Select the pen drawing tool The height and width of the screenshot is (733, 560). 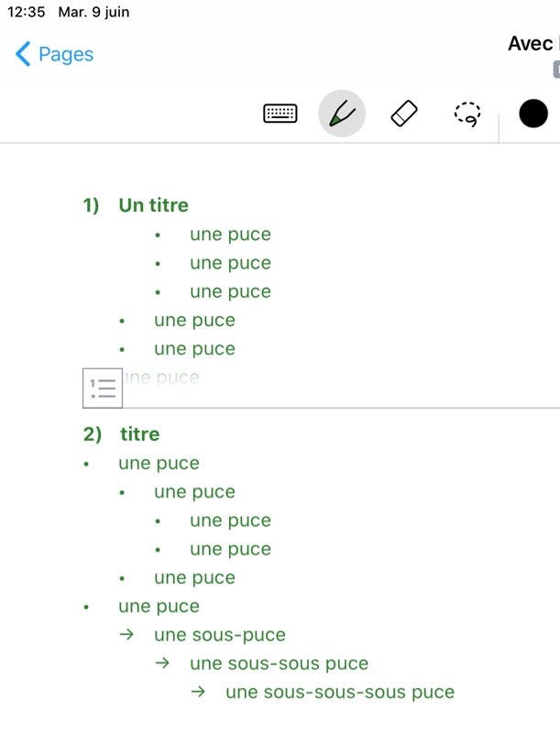click(342, 114)
